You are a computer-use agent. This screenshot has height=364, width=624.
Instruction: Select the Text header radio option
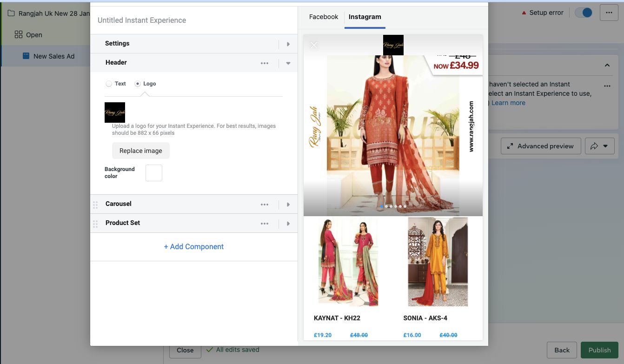point(109,84)
